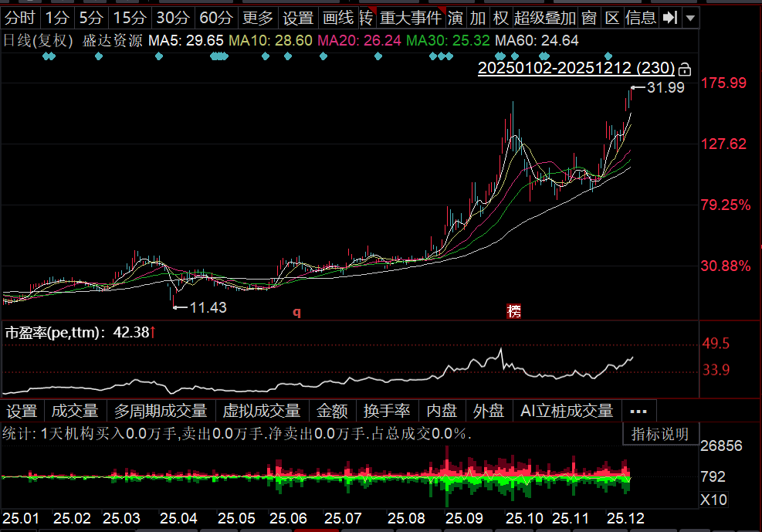Click the 25.04 date on time axis
This screenshot has height=532, width=762.
coord(178,519)
